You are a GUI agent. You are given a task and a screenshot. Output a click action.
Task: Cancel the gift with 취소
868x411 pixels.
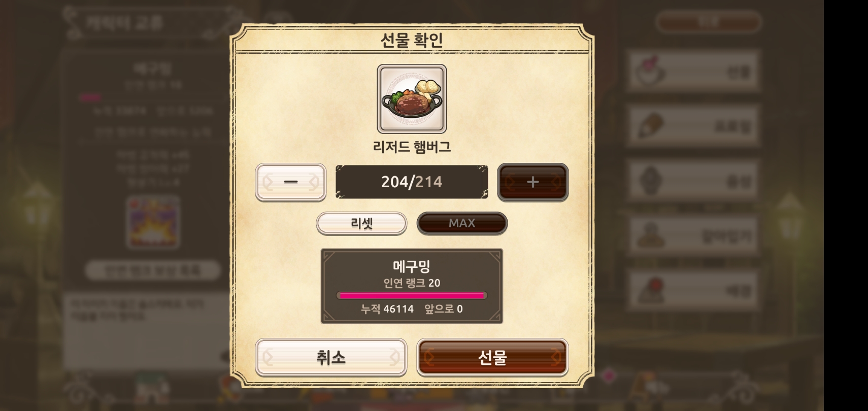331,357
